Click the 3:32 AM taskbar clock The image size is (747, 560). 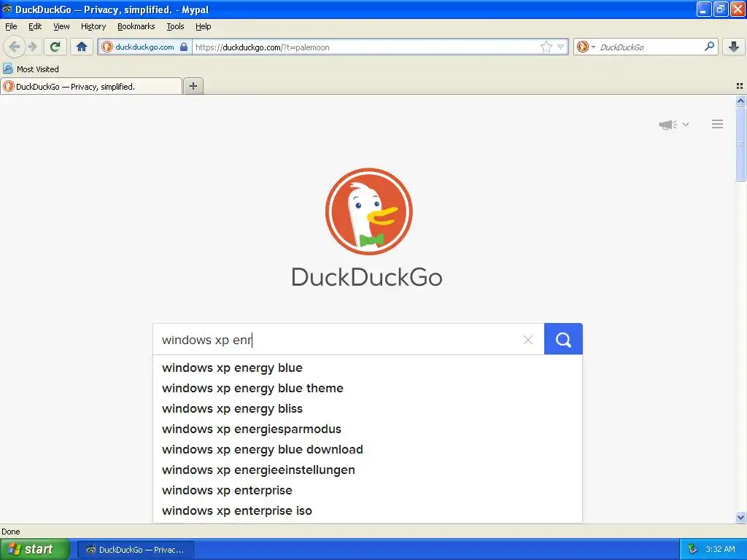[720, 550]
